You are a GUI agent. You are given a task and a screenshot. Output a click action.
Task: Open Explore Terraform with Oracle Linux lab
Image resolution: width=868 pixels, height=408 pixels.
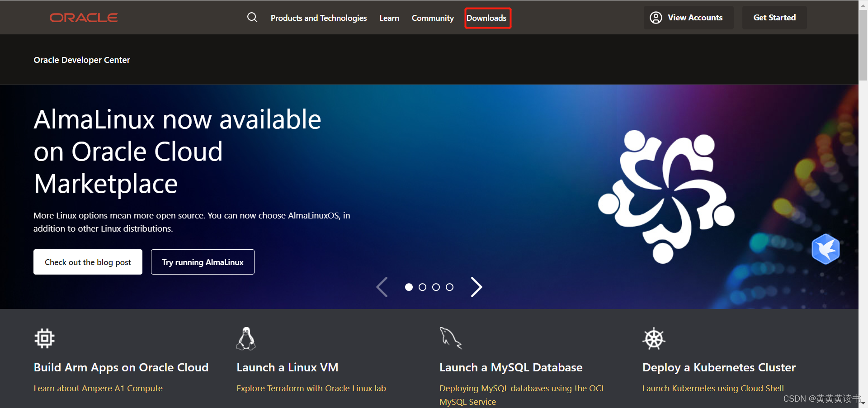pyautogui.click(x=311, y=388)
